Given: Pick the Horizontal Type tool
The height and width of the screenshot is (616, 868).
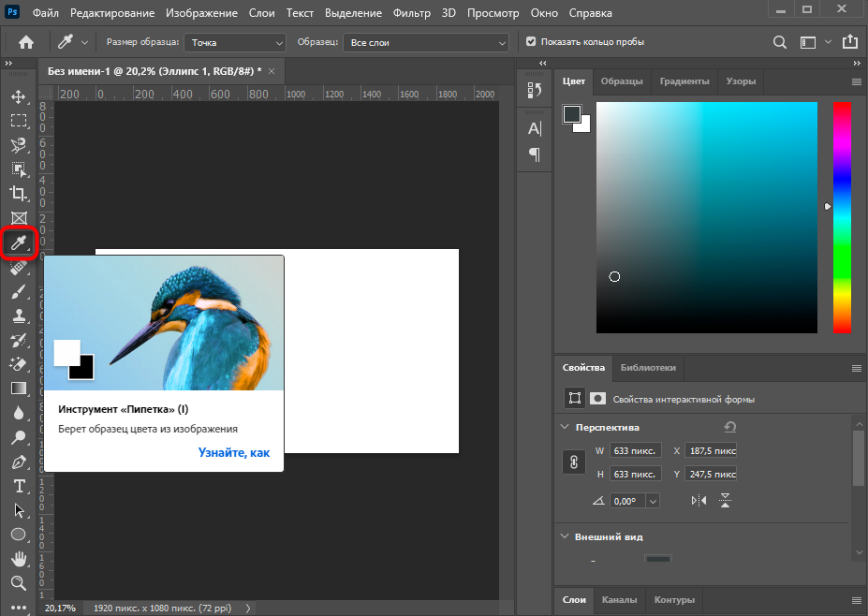Looking at the screenshot, I should pyautogui.click(x=18, y=486).
